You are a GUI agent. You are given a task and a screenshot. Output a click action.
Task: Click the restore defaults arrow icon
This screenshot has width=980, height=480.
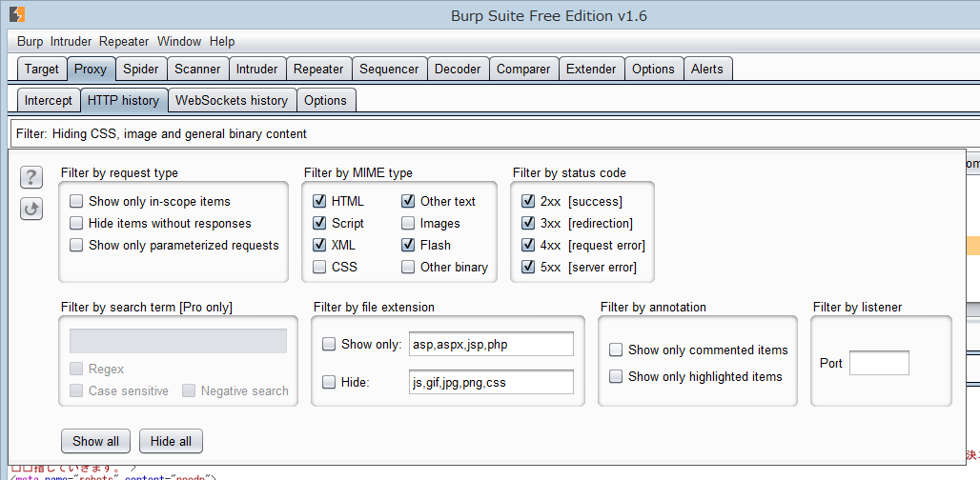(x=31, y=210)
